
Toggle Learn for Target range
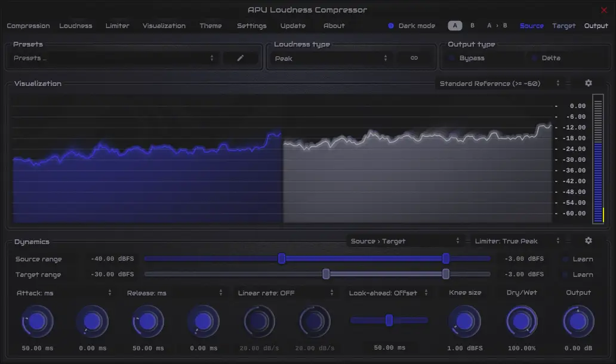[x=578, y=275]
